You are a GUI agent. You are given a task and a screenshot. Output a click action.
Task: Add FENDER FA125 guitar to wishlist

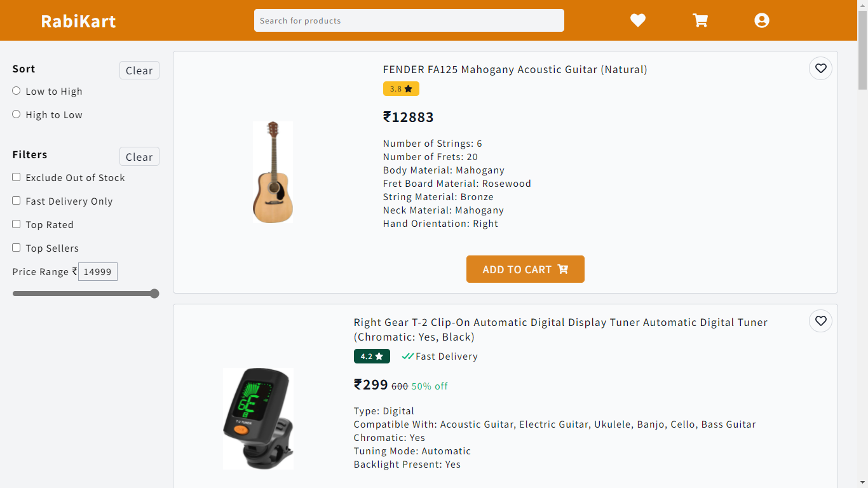820,69
